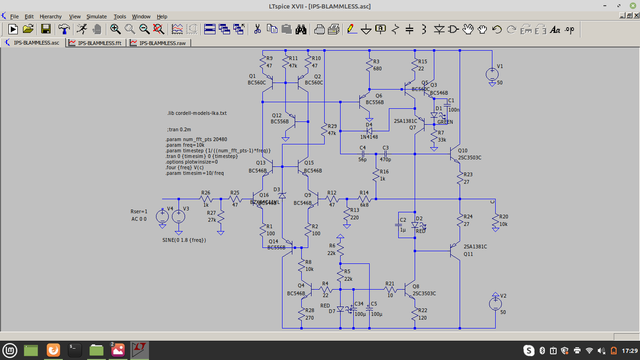Zoom out with the minus magnifier icon

(x=144, y=29)
